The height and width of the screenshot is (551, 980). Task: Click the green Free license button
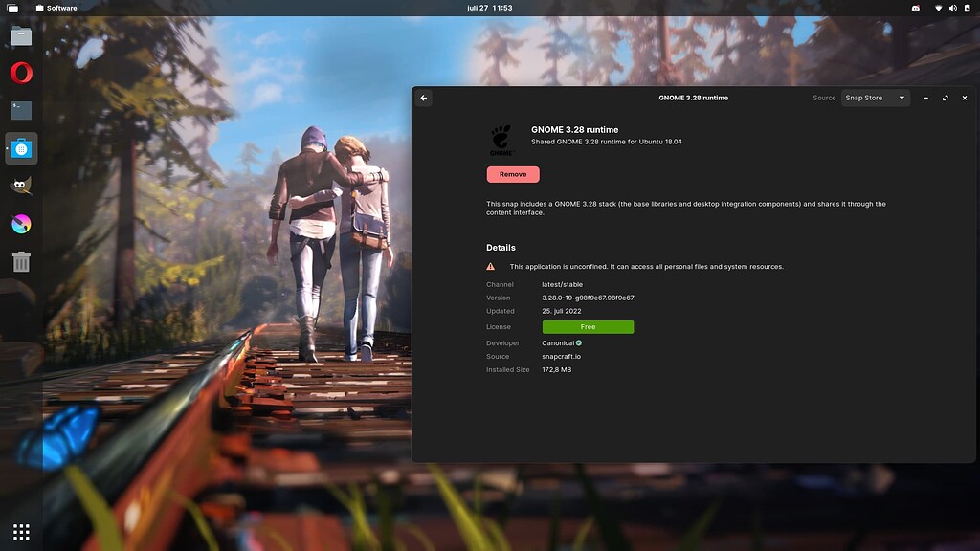pyautogui.click(x=588, y=327)
